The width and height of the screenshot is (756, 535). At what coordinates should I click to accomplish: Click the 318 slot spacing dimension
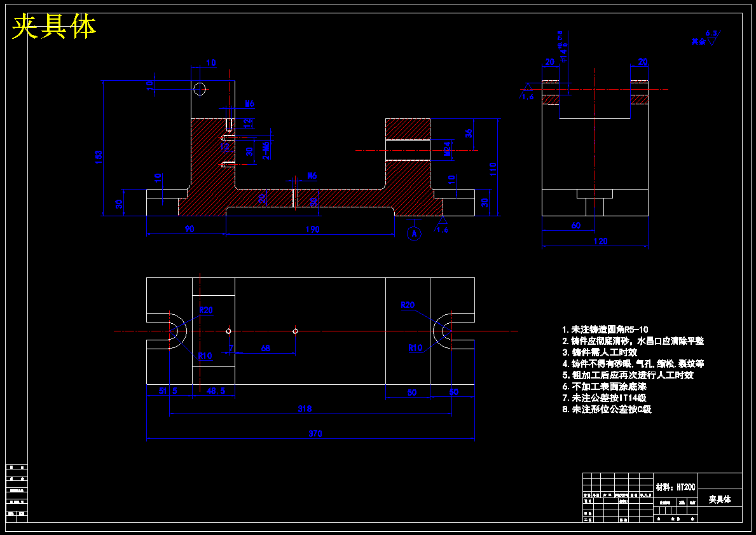tap(305, 408)
